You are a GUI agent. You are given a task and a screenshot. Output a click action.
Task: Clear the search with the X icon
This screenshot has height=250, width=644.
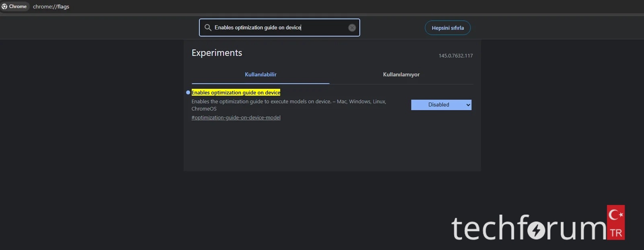point(352,28)
